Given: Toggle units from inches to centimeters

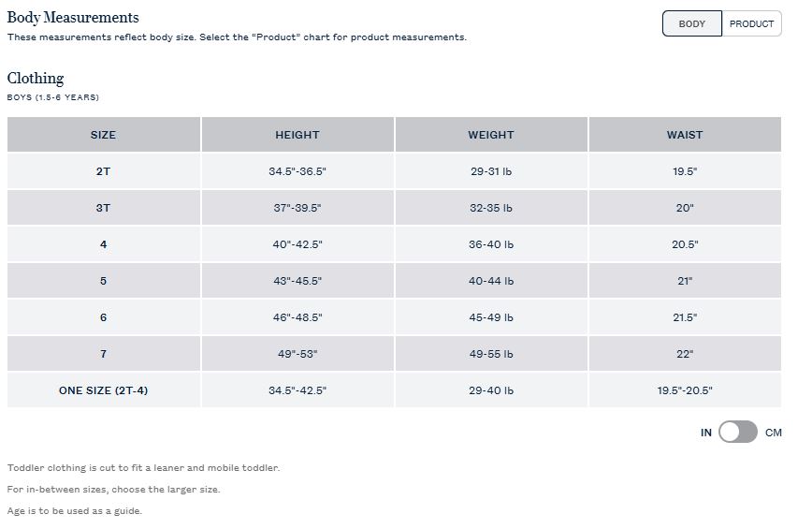Looking at the screenshot, I should coord(738,432).
